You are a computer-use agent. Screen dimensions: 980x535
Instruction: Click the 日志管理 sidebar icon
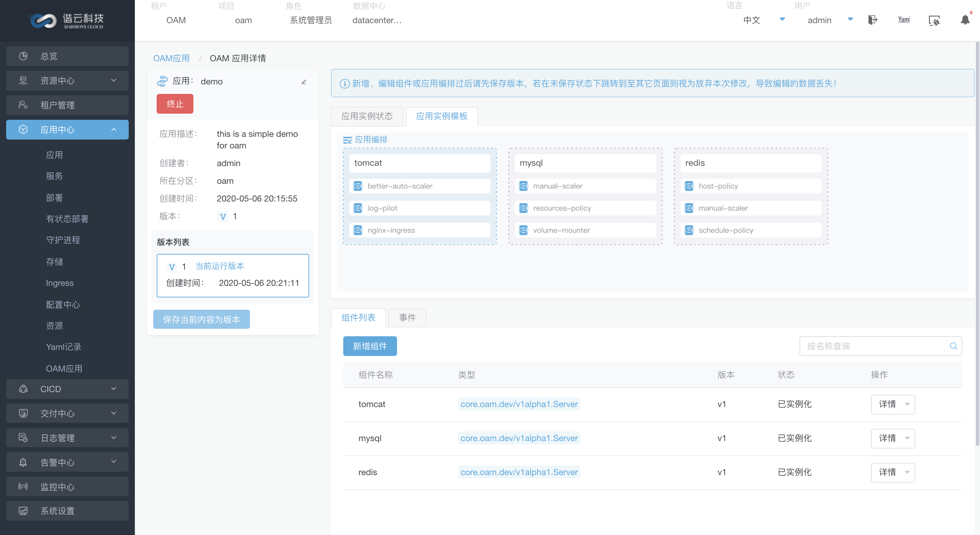coord(23,437)
